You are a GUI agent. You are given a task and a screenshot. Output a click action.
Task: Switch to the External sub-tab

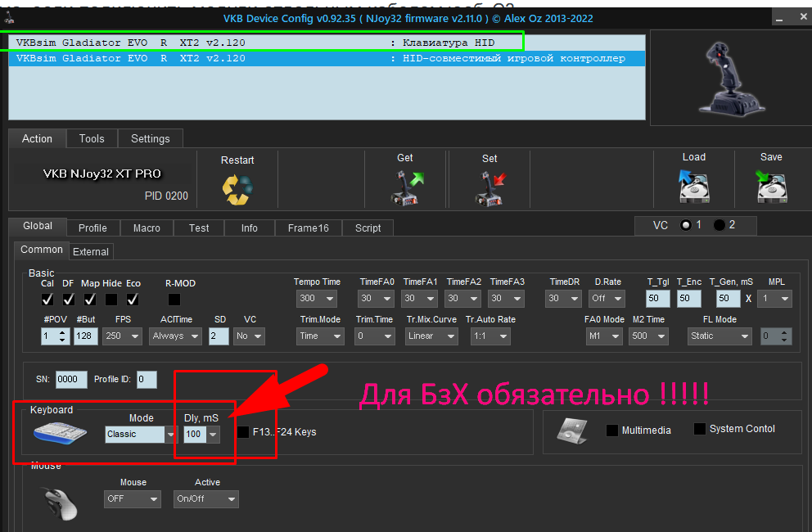(91, 252)
